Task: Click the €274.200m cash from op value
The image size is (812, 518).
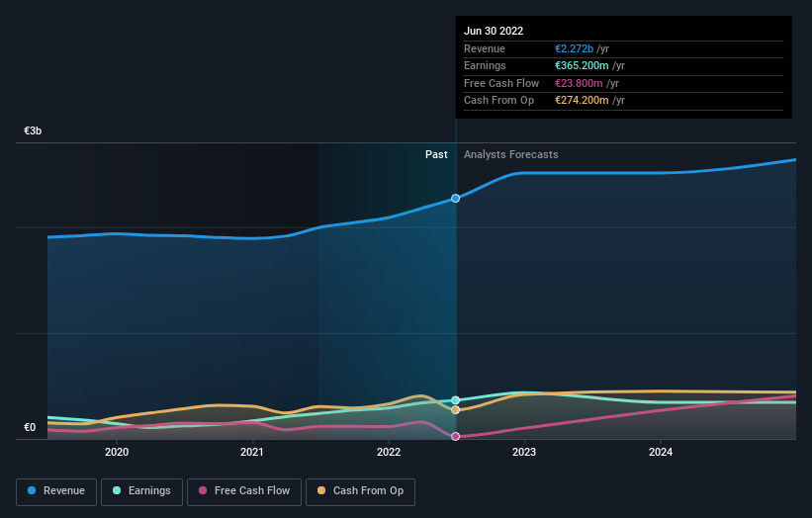Action: 582,101
